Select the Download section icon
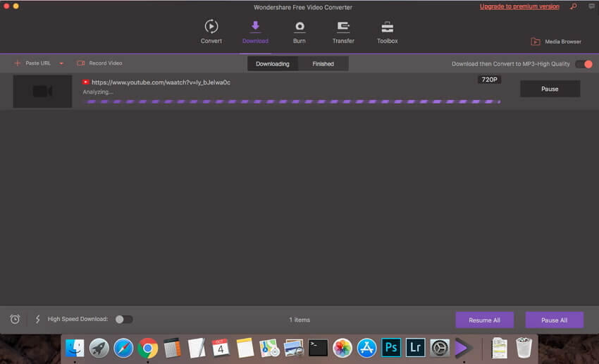This screenshot has width=599, height=364. click(255, 26)
